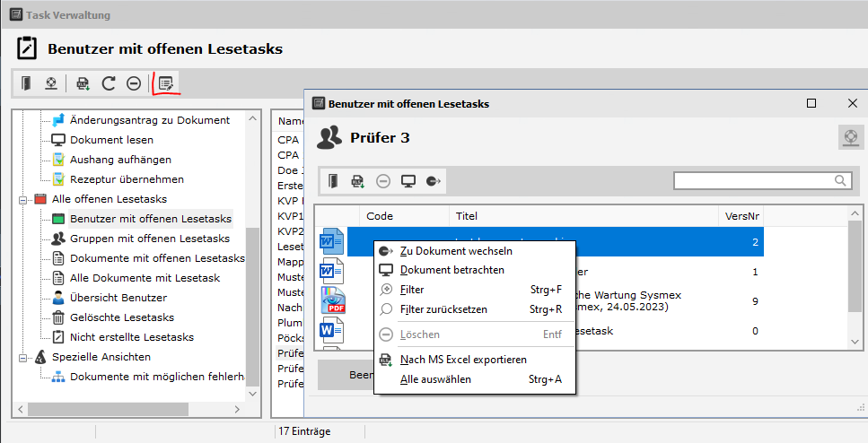Click the go-to-document arrow icon in dialog toolbar
The height and width of the screenshot is (443, 868).
pos(434,181)
